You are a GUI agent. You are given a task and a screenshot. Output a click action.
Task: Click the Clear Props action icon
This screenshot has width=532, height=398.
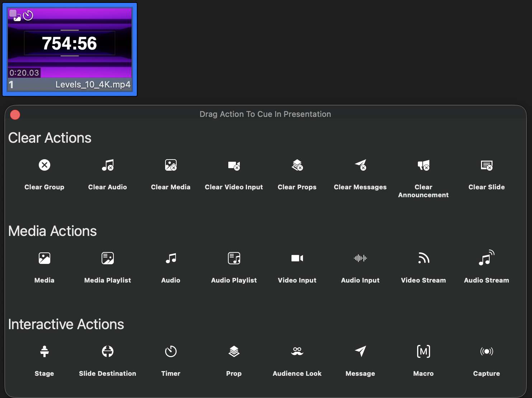[297, 165]
